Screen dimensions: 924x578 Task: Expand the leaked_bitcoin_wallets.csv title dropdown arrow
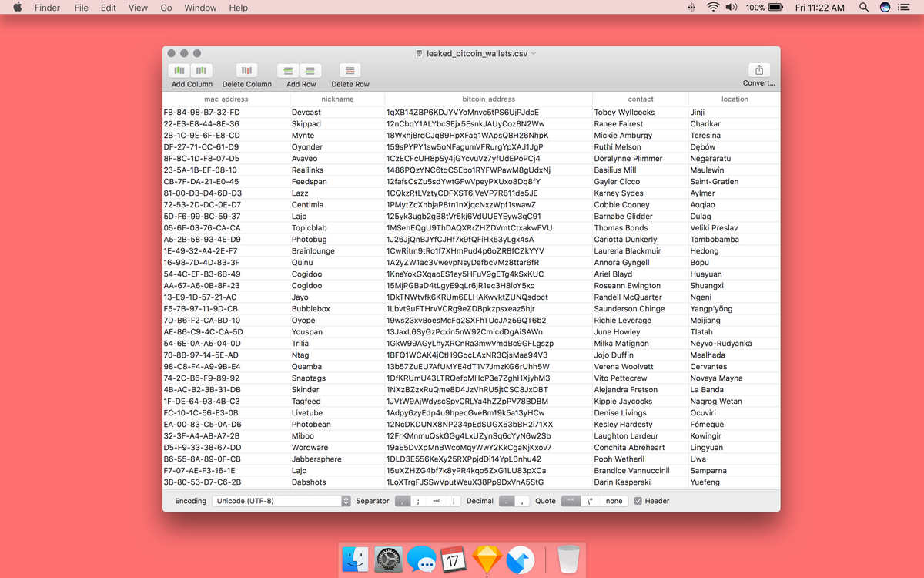tap(534, 53)
